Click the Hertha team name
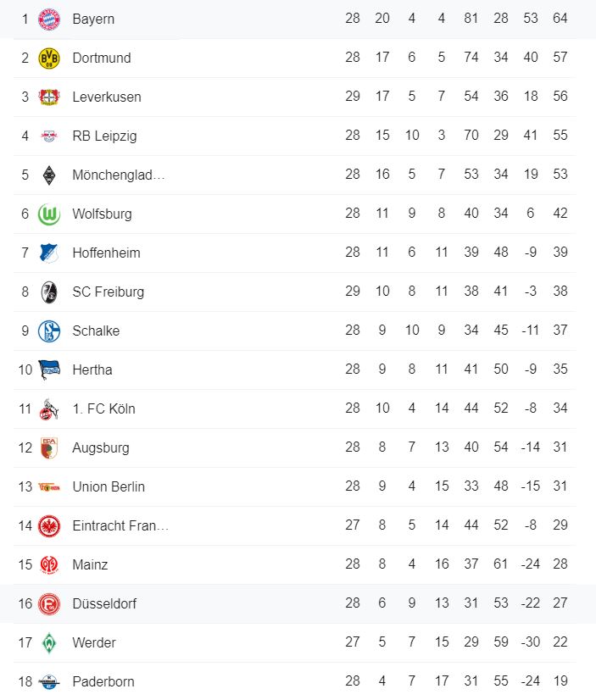The width and height of the screenshot is (596, 700). coord(92,369)
